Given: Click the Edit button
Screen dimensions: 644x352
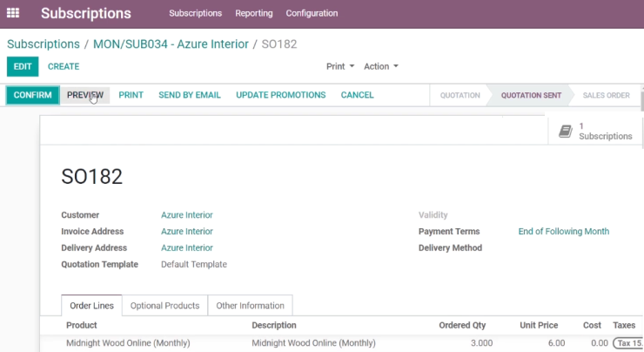Looking at the screenshot, I should (x=23, y=66).
